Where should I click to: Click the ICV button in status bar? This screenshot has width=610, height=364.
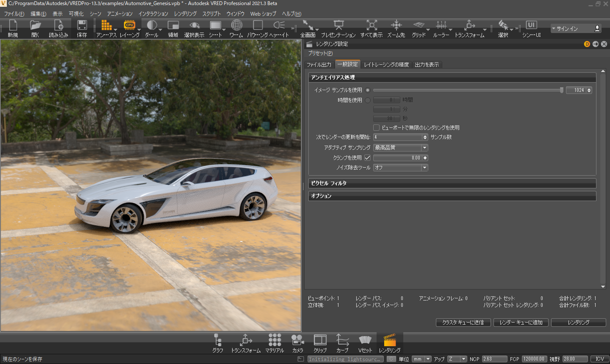point(600,359)
